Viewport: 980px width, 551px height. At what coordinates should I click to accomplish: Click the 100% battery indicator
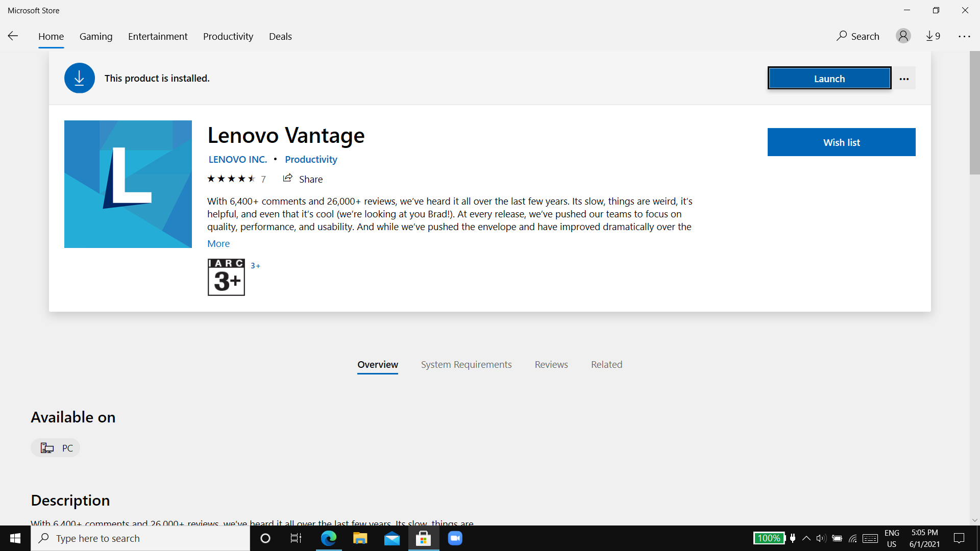769,538
